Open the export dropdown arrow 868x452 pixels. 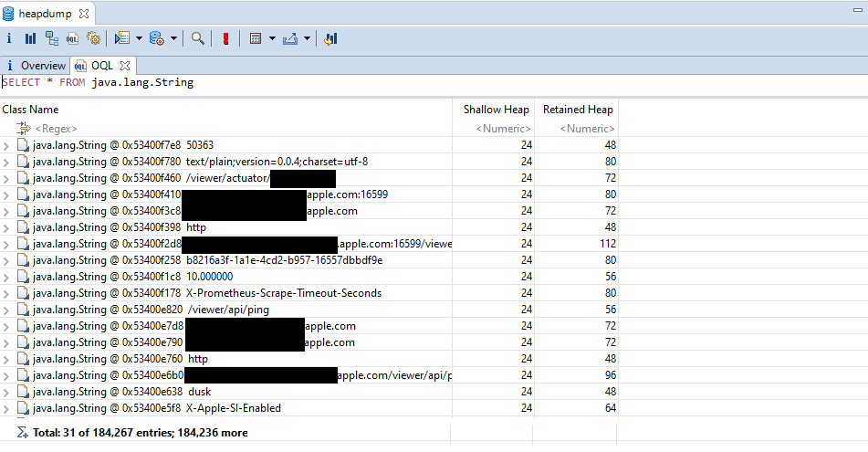(x=307, y=38)
